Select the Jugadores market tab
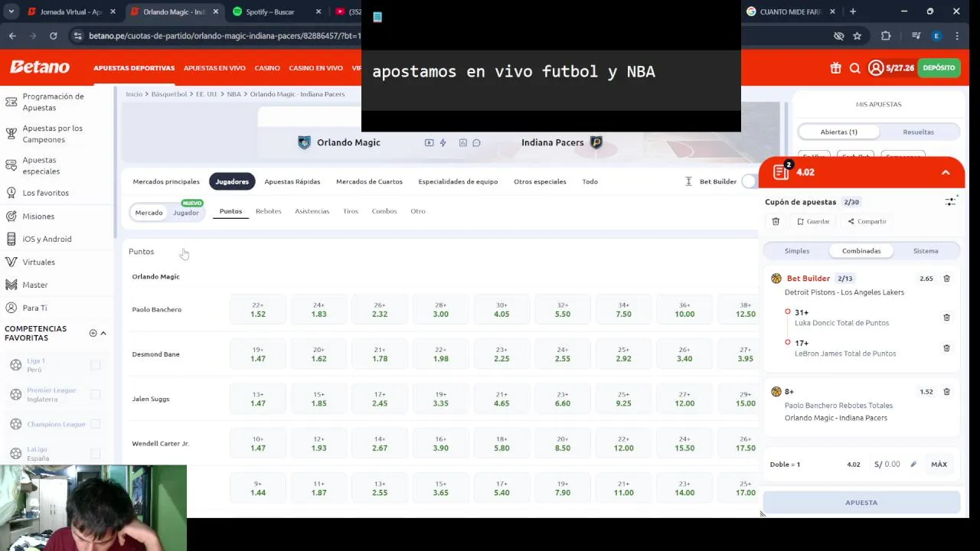This screenshot has height=551, width=980. click(x=232, y=181)
